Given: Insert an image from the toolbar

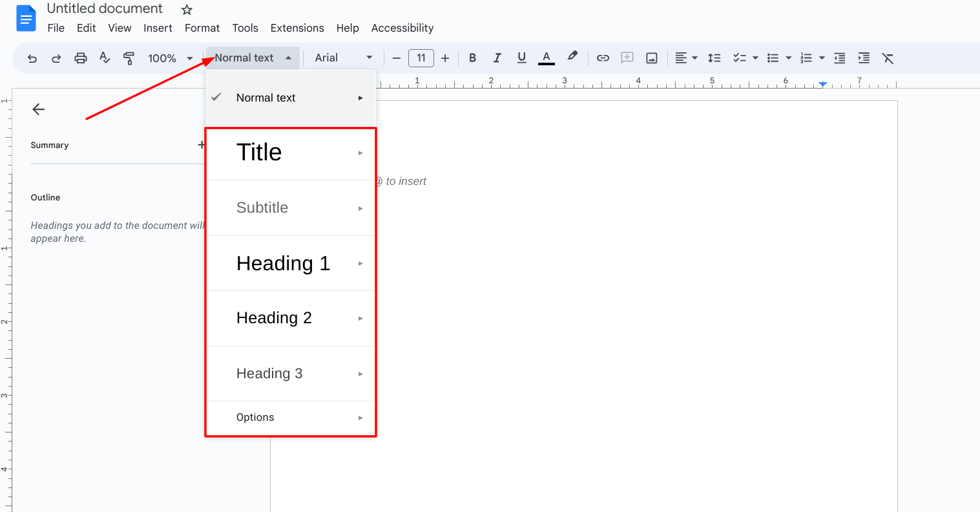Looking at the screenshot, I should 652,58.
